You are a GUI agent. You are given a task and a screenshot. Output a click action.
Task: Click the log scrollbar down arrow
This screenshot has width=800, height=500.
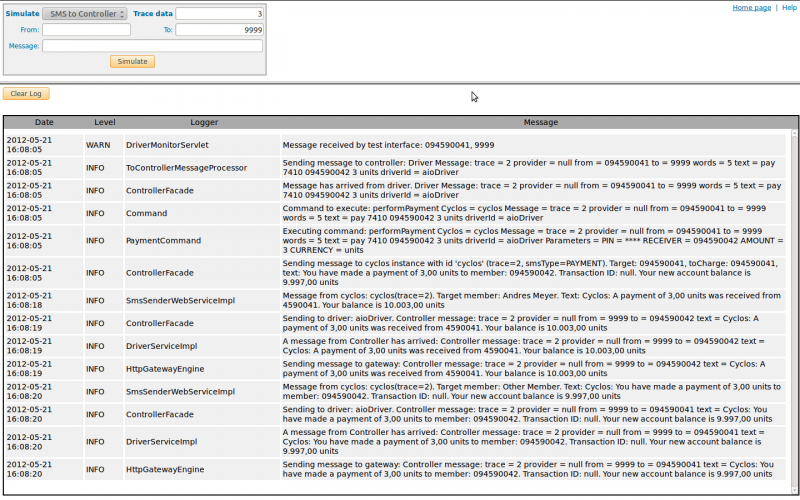[794, 490]
